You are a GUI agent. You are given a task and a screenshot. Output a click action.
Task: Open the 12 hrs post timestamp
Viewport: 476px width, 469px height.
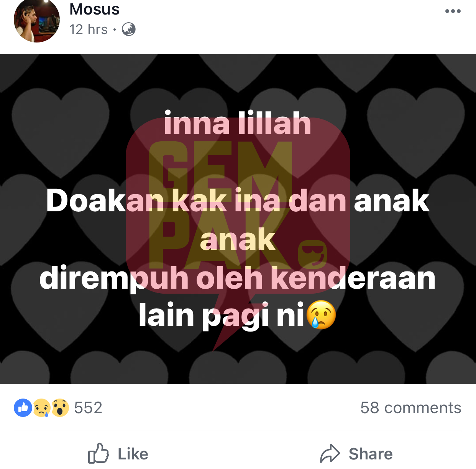point(89,29)
